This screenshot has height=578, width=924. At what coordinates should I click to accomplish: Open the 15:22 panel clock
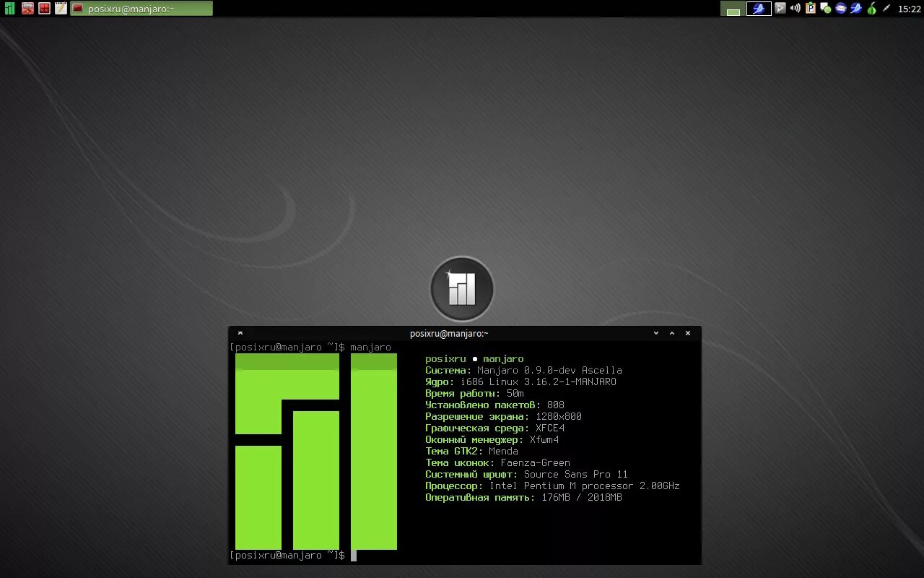[910, 9]
